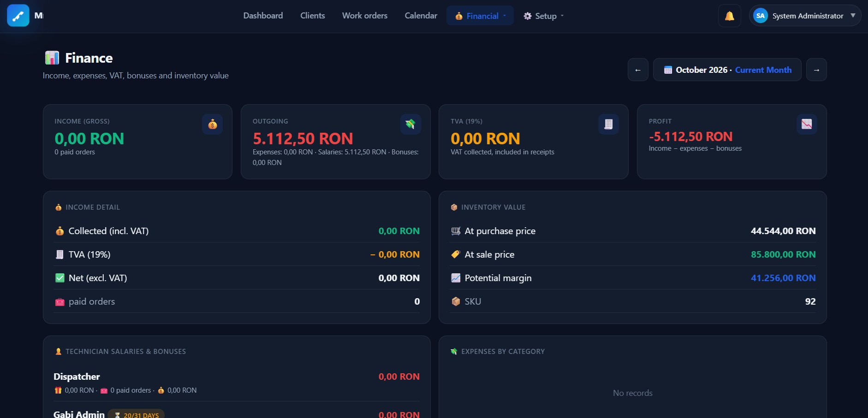The image size is (868, 418).
Task: Go to previous month with left arrow
Action: pyautogui.click(x=638, y=70)
